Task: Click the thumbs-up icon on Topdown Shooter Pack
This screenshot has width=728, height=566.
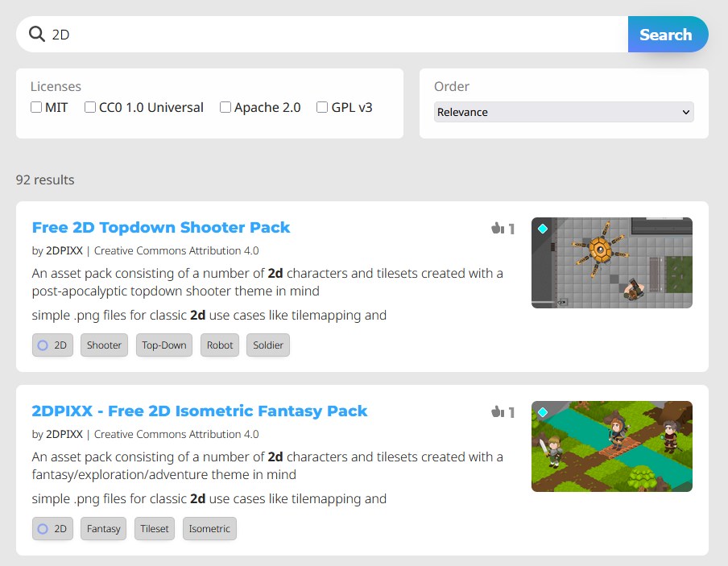Action: click(x=498, y=228)
